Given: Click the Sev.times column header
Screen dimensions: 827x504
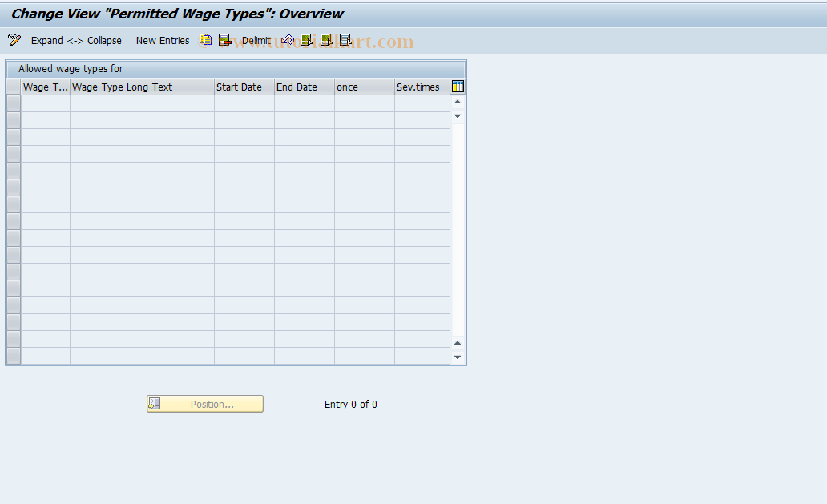Looking at the screenshot, I should (422, 87).
